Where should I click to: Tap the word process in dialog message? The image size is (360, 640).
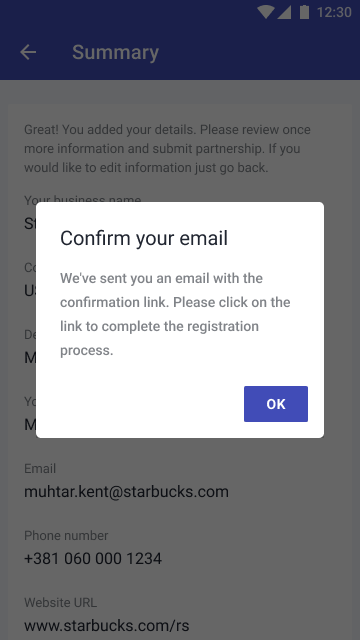87,351
